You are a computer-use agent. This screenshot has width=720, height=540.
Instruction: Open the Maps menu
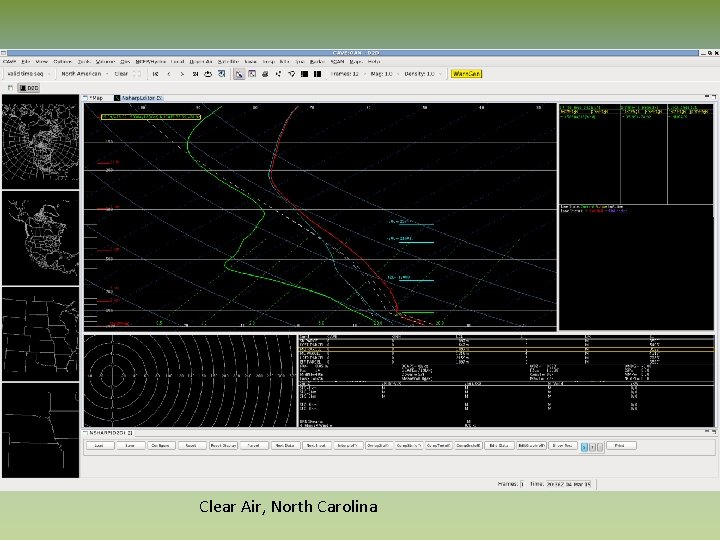(x=356, y=62)
